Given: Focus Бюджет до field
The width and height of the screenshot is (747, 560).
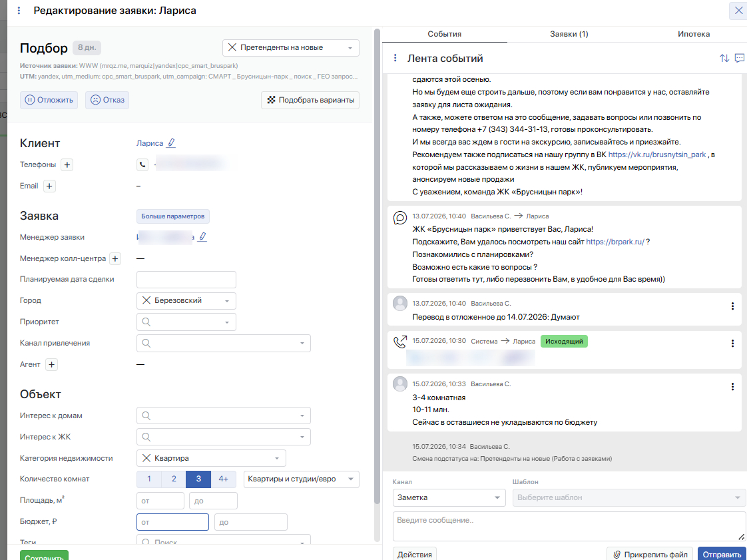Looking at the screenshot, I should 251,522.
